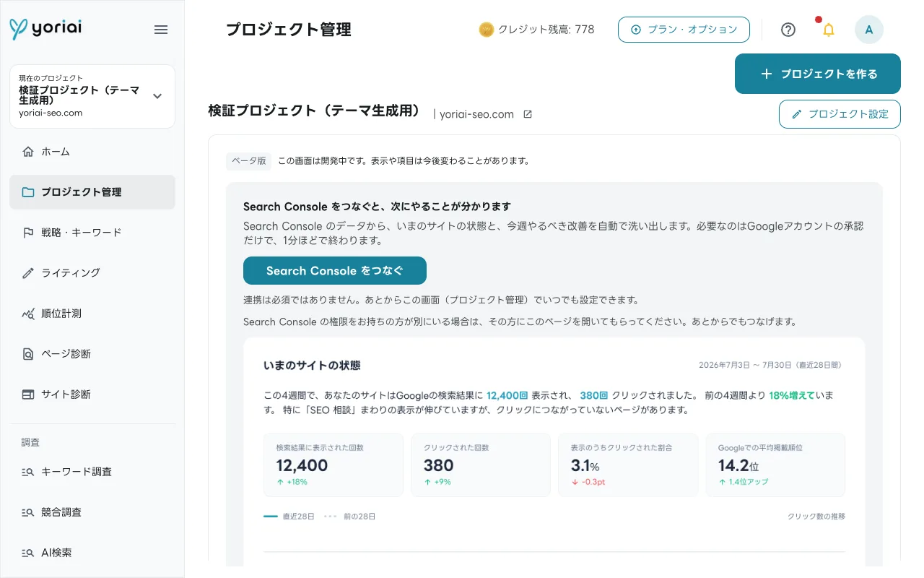Click the window icon for サイト診断
The height and width of the screenshot is (578, 924).
[28, 394]
